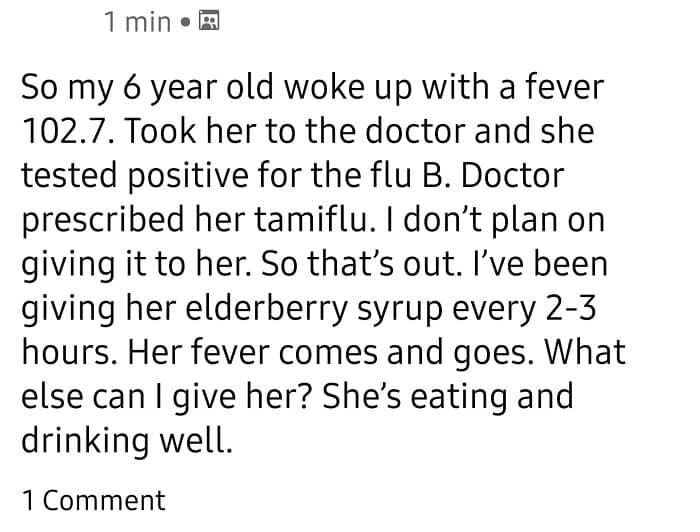The width and height of the screenshot is (700, 532).
Task: Click the last line "drinking well."
Action: pos(127,441)
